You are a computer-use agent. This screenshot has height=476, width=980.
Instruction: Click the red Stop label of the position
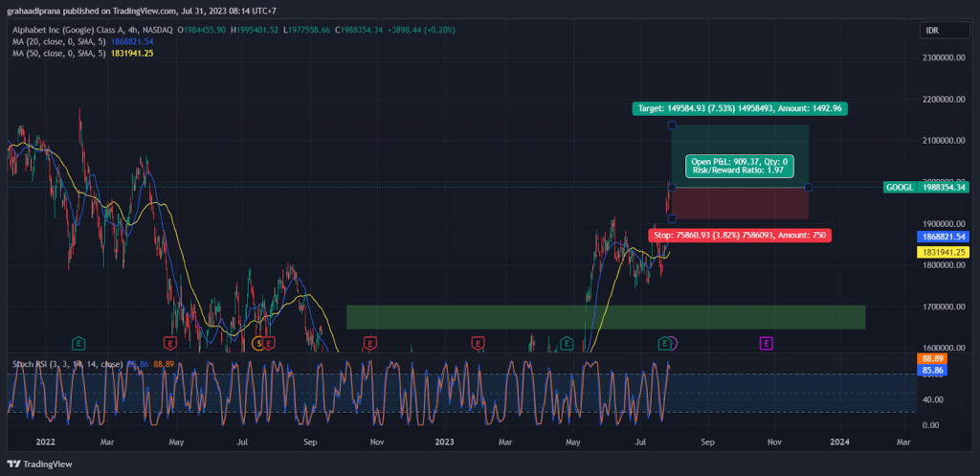[740, 236]
